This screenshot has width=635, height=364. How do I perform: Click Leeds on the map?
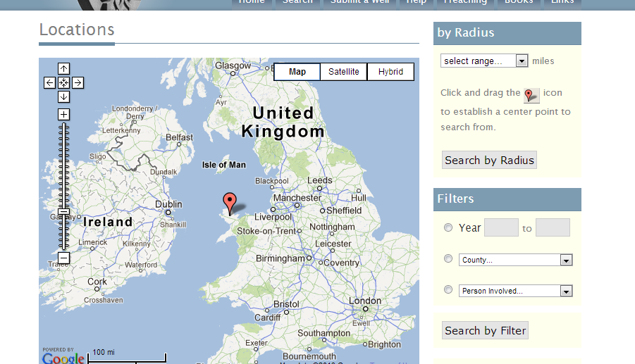pos(320,180)
